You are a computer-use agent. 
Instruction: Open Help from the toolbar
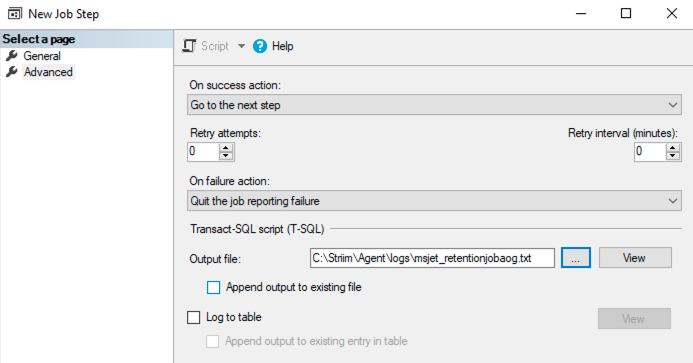282,46
